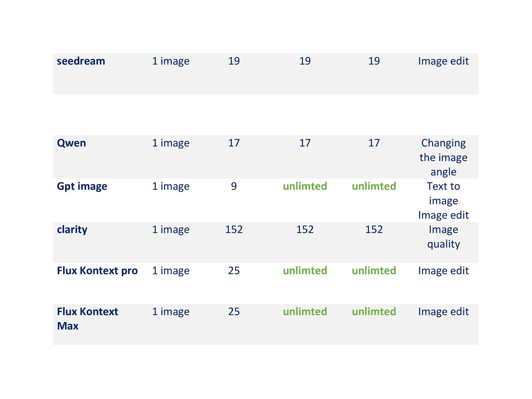Click the "Text to image" description cell
532x399 pixels.
443,193
